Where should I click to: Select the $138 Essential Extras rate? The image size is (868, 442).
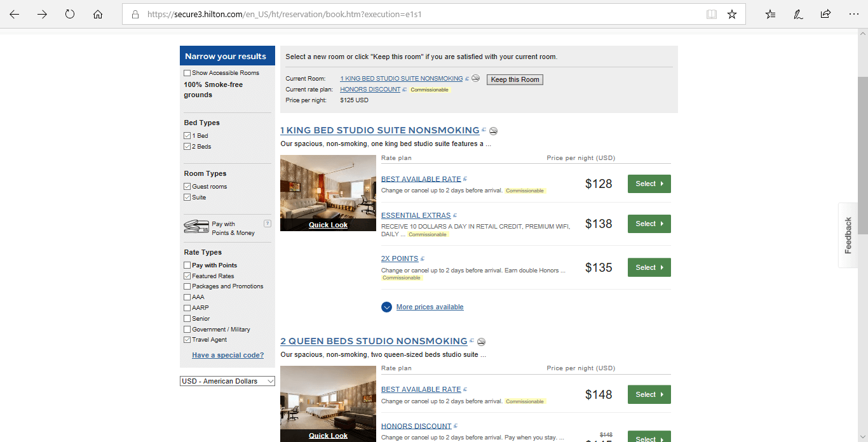coord(649,224)
